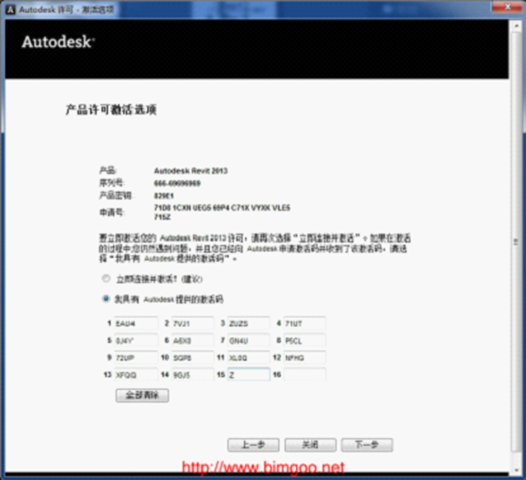The width and height of the screenshot is (526, 480).
Task: Close the Autodesk license window
Action: pyautogui.click(x=507, y=7)
